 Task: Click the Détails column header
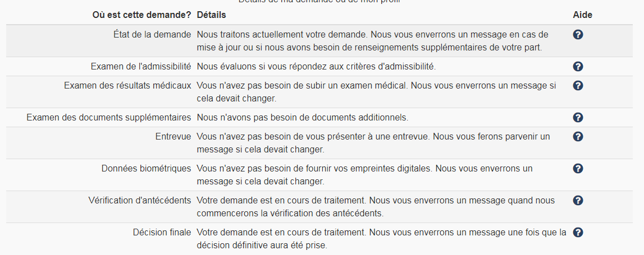(x=211, y=15)
